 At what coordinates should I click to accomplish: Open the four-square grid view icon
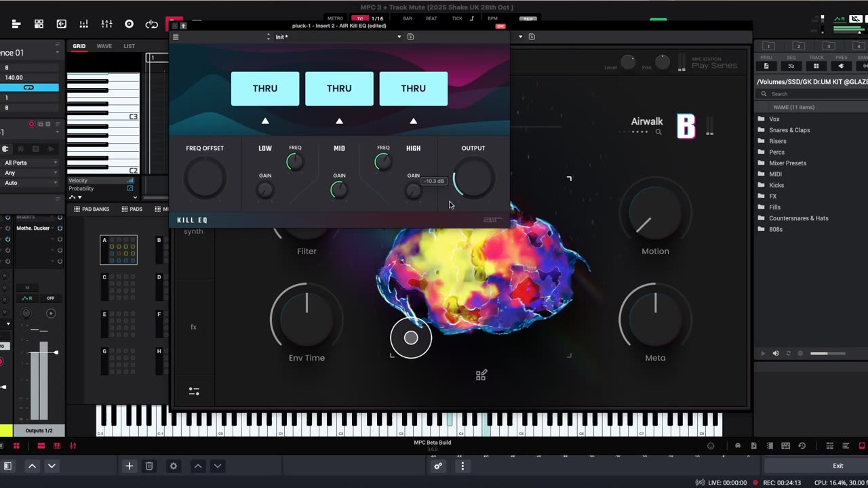[39, 24]
